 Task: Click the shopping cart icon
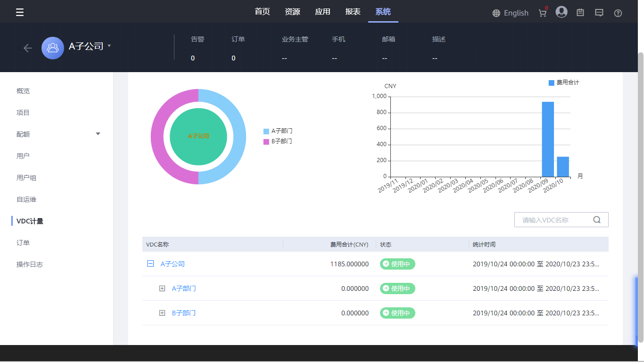click(543, 13)
